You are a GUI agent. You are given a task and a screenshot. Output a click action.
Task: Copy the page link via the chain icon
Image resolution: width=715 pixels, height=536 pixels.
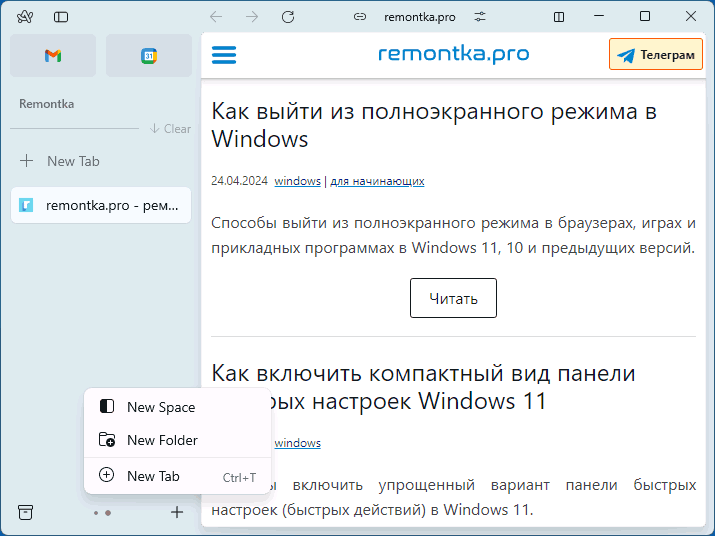click(360, 17)
